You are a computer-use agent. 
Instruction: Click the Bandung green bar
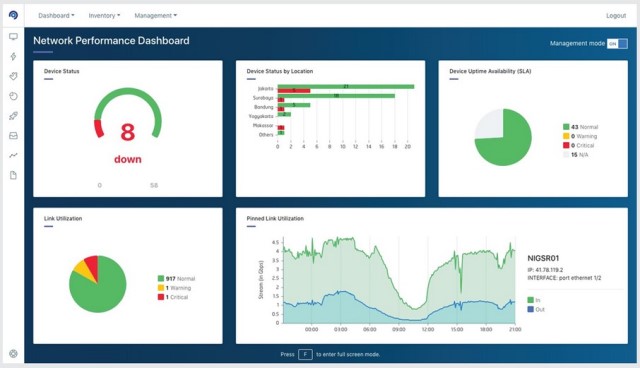click(294, 105)
